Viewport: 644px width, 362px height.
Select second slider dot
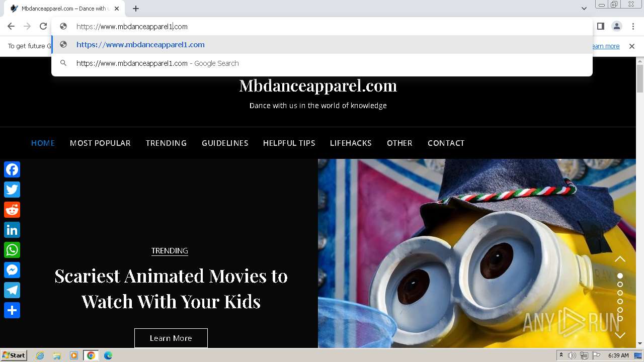(x=620, y=284)
